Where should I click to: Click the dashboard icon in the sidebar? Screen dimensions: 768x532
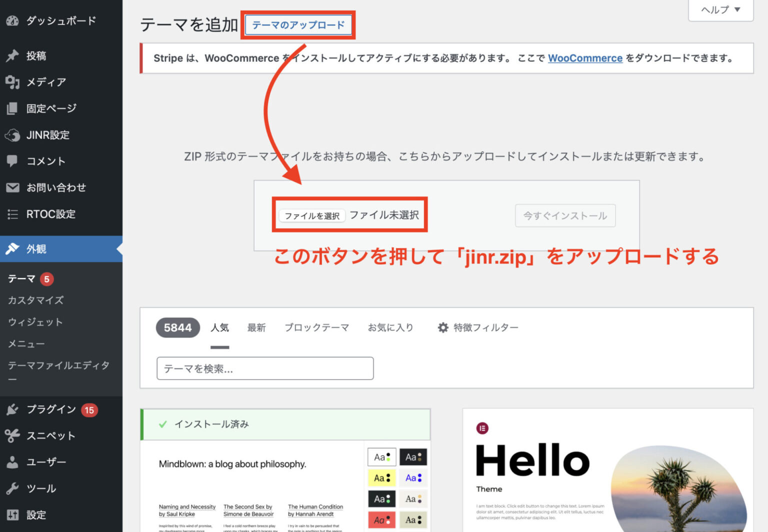tap(12, 20)
